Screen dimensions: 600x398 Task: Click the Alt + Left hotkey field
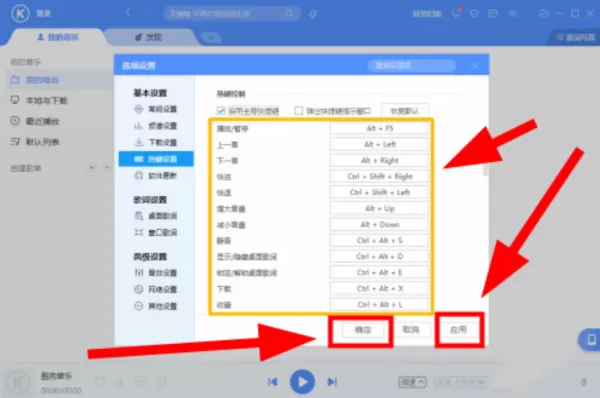(x=380, y=144)
